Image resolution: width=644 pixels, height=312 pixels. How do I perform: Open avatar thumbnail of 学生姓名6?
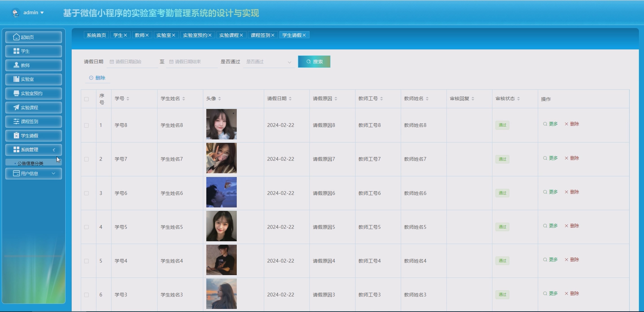tap(221, 192)
